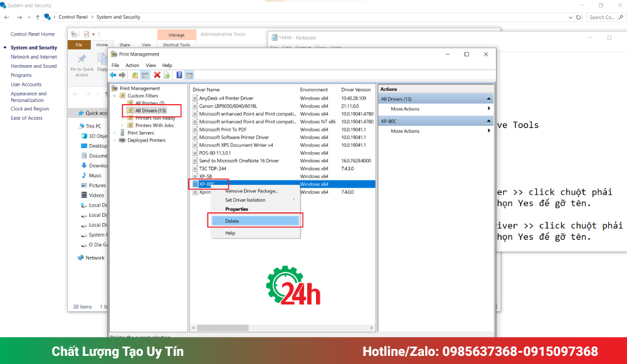Collapse the All Drivers (13) actions section
Viewport: 627px width, 364px height.
click(x=488, y=99)
